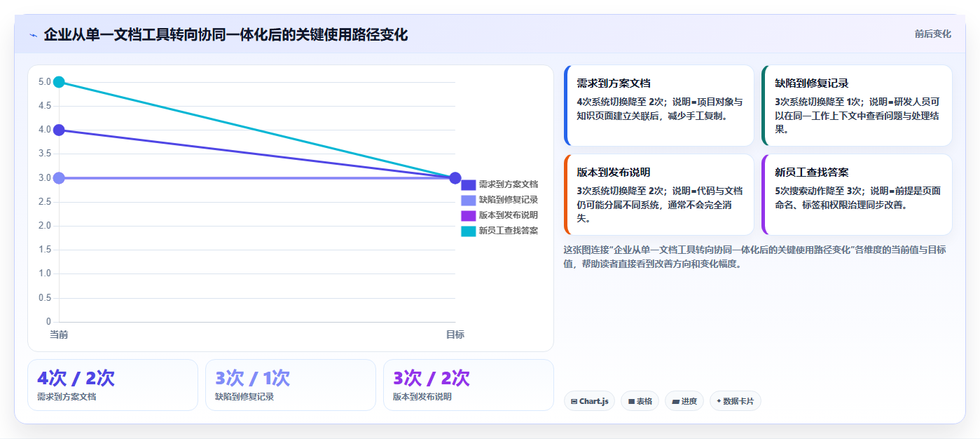Click the 前后变化 label in header
Screen dimensions: 980x439
(x=932, y=34)
